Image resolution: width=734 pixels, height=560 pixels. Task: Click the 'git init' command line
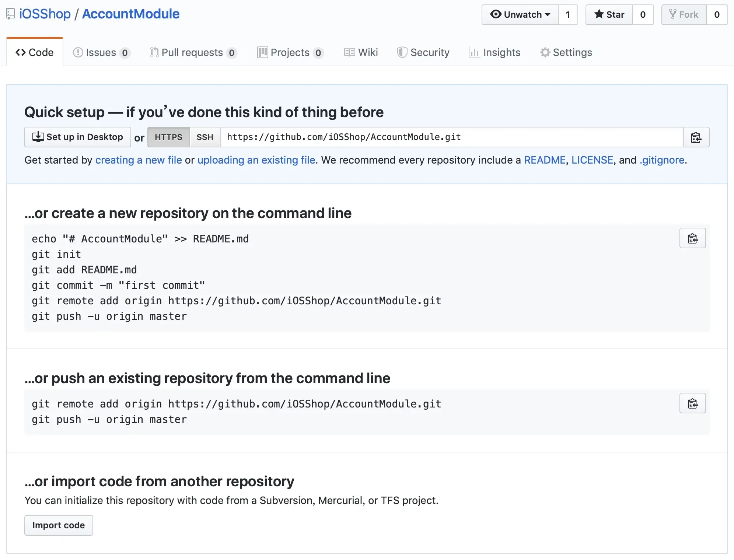56,254
